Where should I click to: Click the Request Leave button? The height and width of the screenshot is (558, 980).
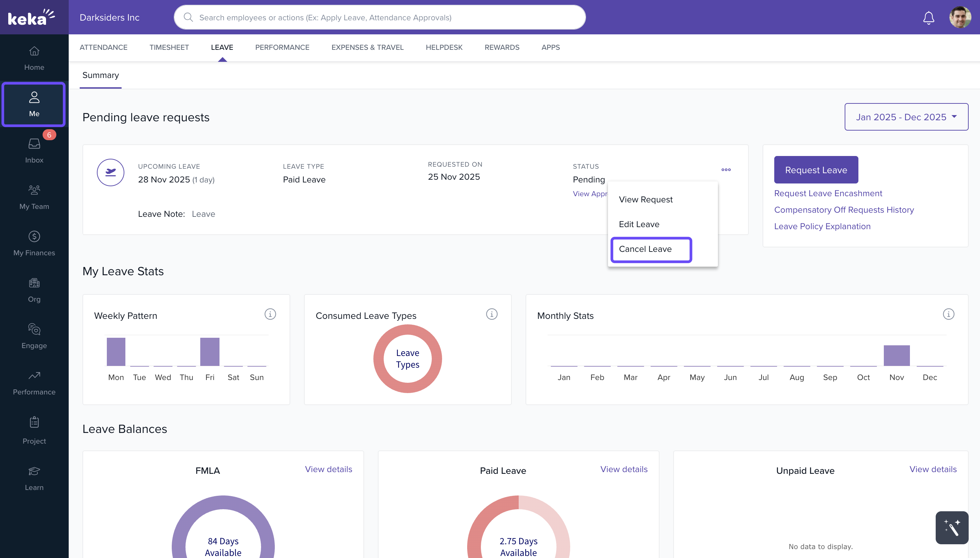[816, 170]
